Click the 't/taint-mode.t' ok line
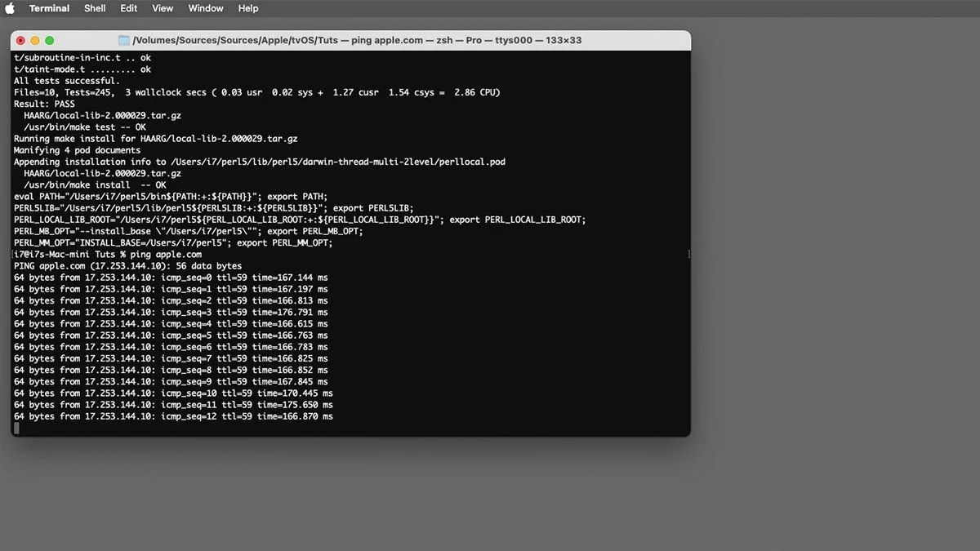 point(82,69)
